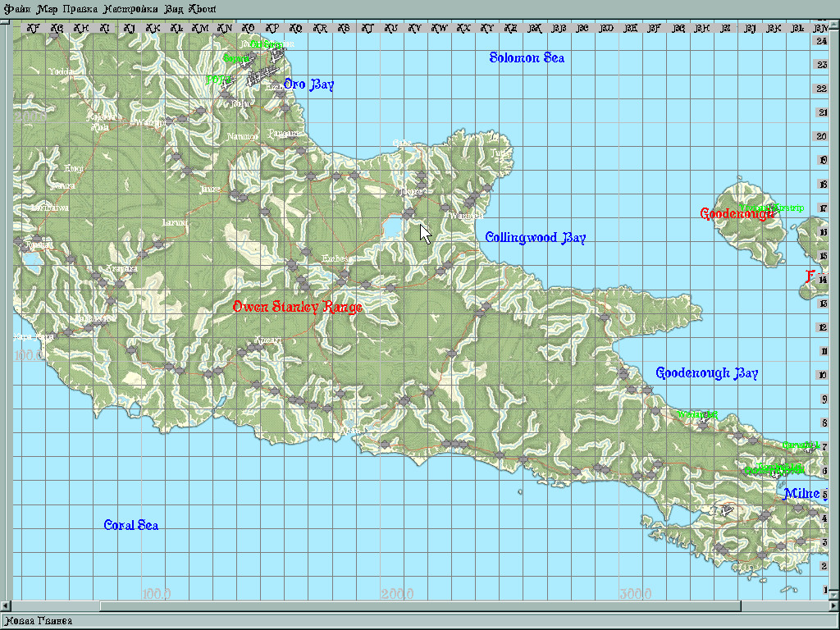The image size is (840, 630).
Task: Click the Milne bay label
Action: 806,493
